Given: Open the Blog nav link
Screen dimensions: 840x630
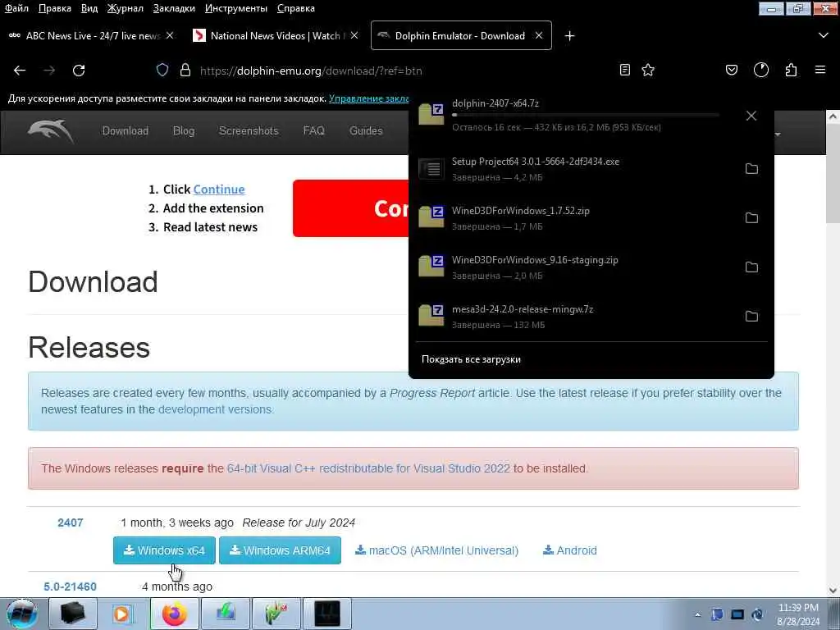Looking at the screenshot, I should [183, 130].
